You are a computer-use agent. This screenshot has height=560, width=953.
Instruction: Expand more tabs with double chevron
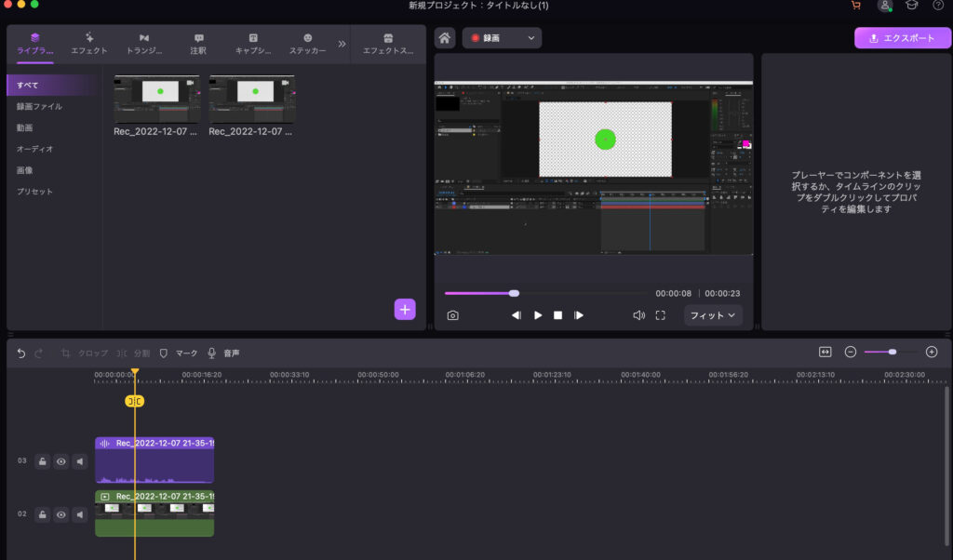pos(342,44)
